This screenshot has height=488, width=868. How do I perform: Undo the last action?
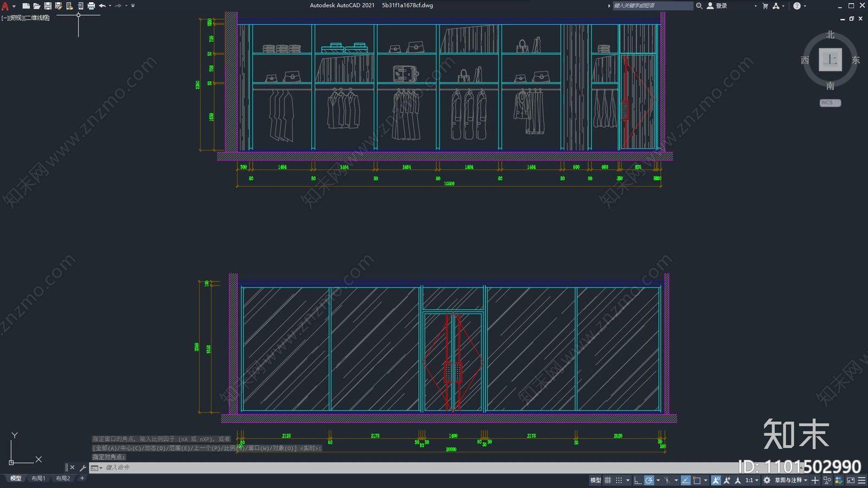point(102,5)
